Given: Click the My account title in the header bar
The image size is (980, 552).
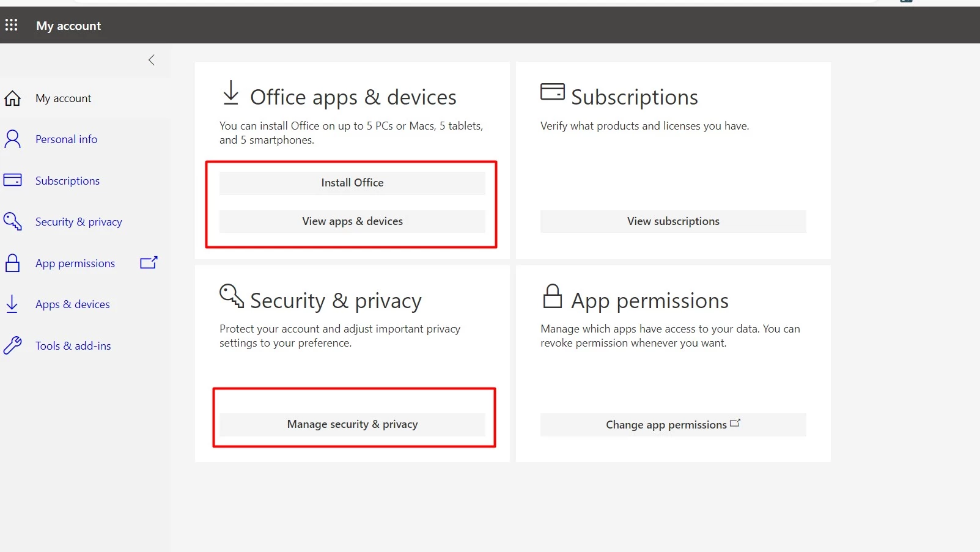Looking at the screenshot, I should [x=68, y=26].
